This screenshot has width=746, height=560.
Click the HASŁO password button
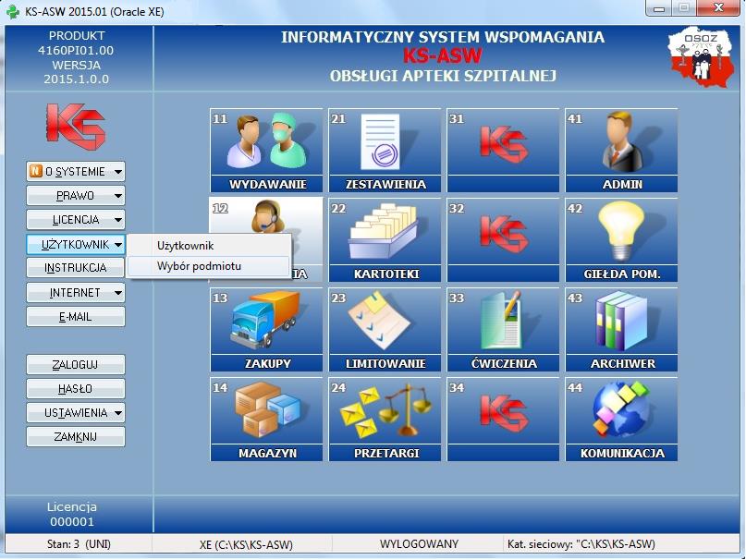[76, 389]
